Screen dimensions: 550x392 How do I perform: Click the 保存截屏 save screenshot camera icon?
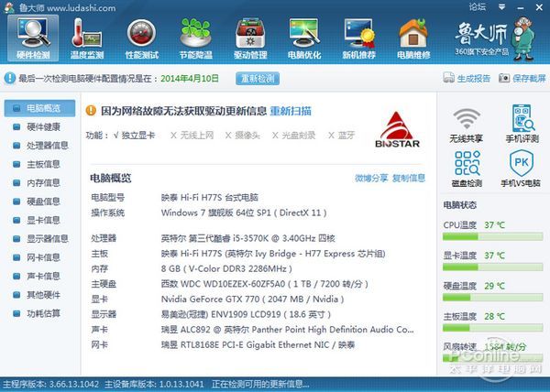[504, 78]
